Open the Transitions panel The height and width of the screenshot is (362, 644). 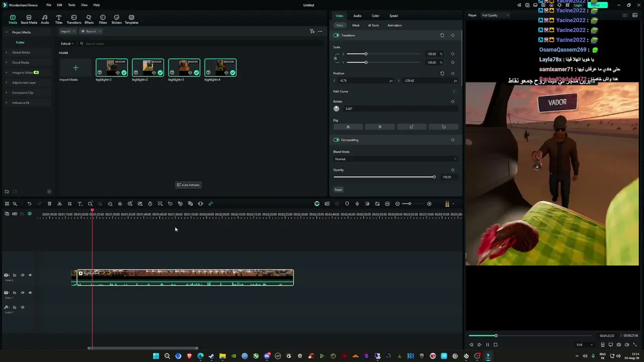pos(74,20)
